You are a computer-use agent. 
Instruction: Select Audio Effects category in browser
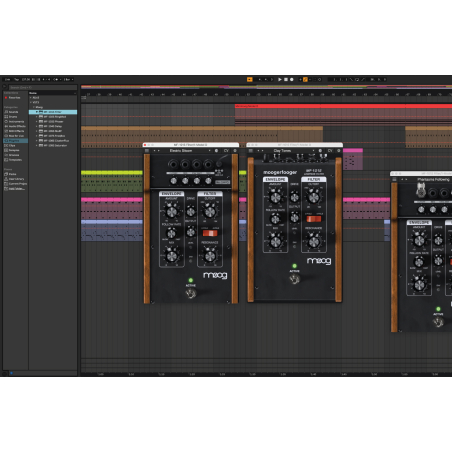[15, 126]
